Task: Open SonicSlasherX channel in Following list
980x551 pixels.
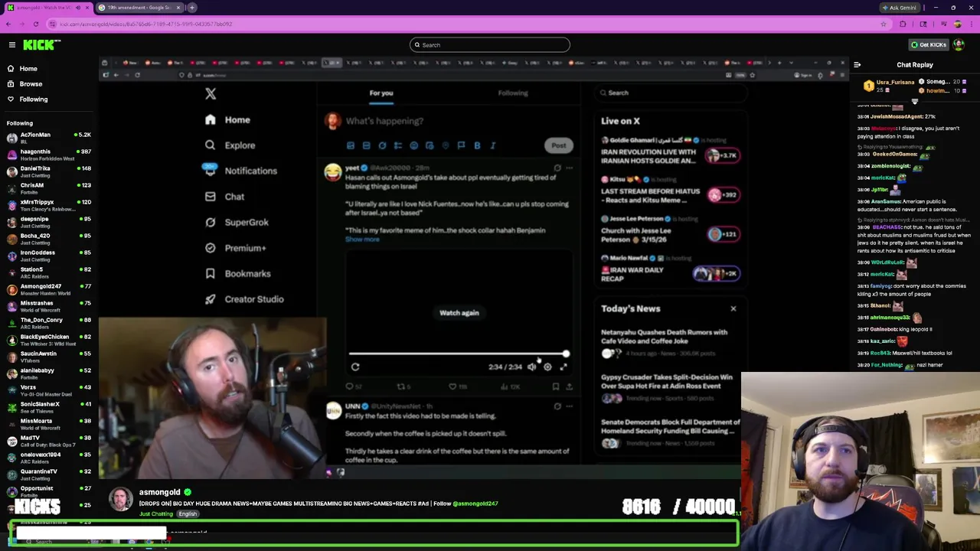Action: [x=47, y=407]
